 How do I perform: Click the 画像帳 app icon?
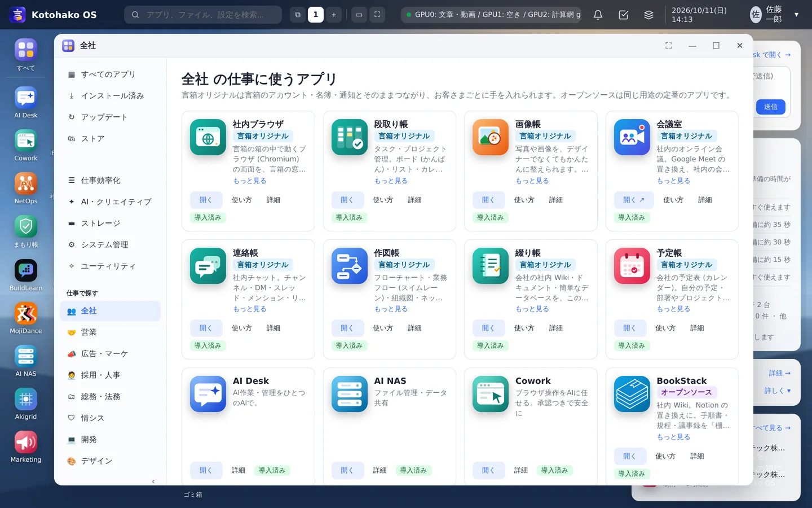coord(491,137)
